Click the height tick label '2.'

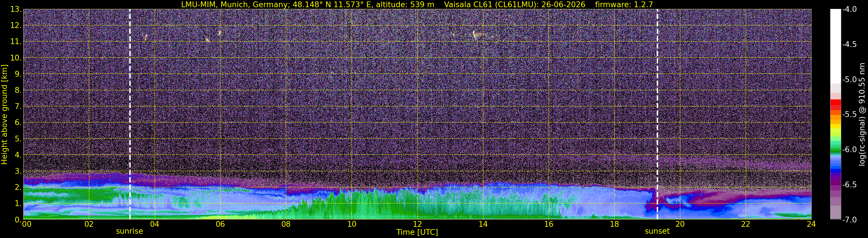18,187
